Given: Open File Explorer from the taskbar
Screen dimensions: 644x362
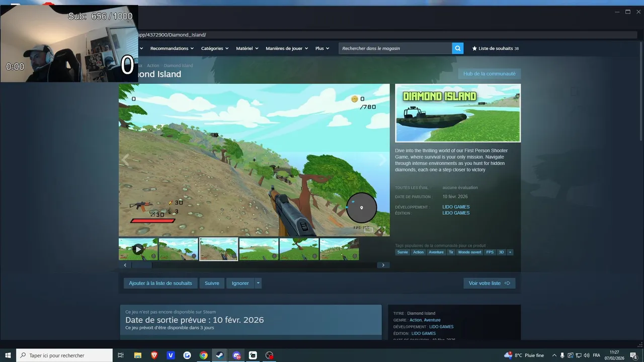Looking at the screenshot, I should click(137, 355).
